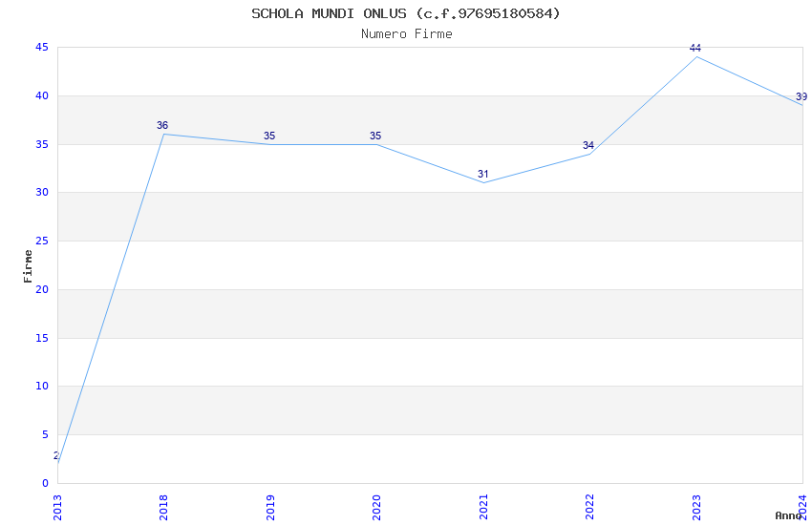Click the 2024 year label

tap(802, 508)
